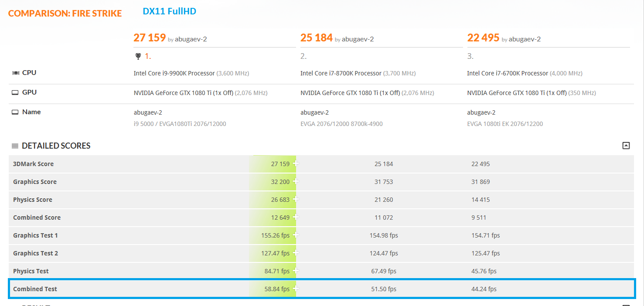Click graphics score value 31 753
644x306 pixels.
[x=384, y=182]
